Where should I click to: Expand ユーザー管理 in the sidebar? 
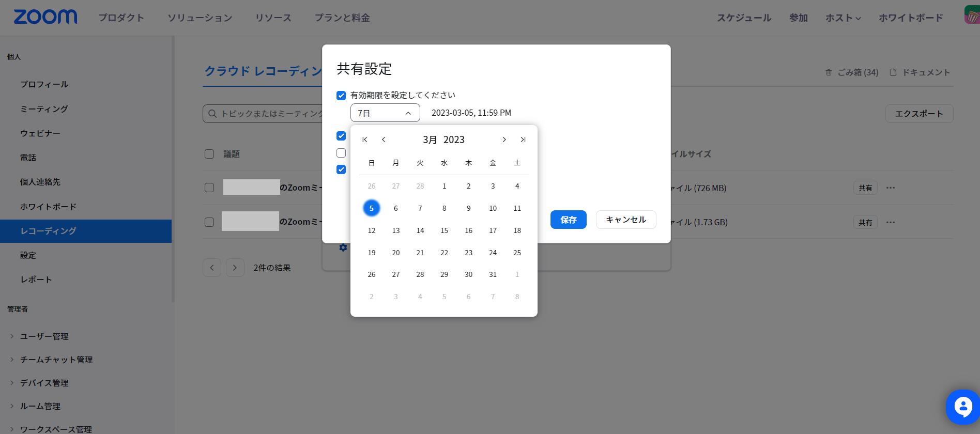(x=44, y=336)
